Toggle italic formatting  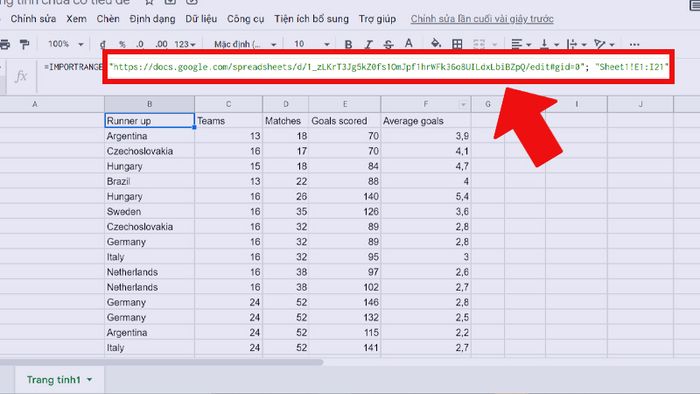(368, 44)
